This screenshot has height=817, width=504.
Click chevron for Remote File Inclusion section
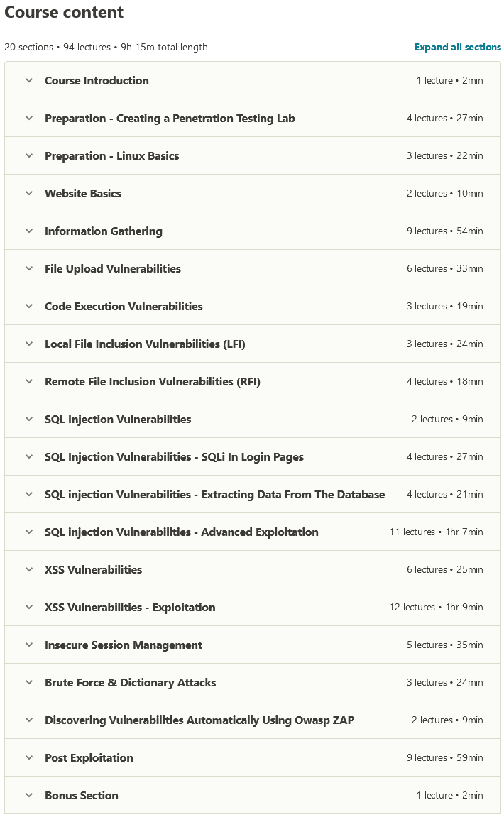pyautogui.click(x=29, y=381)
